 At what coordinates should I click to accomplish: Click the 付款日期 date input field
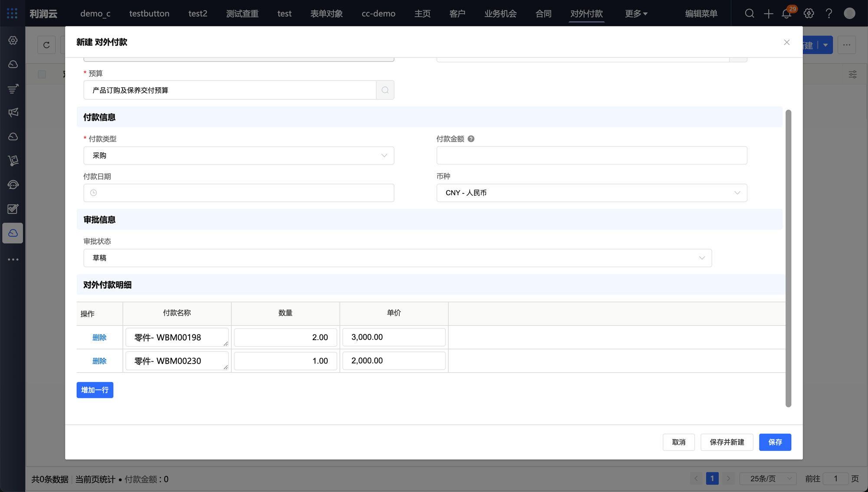click(239, 193)
